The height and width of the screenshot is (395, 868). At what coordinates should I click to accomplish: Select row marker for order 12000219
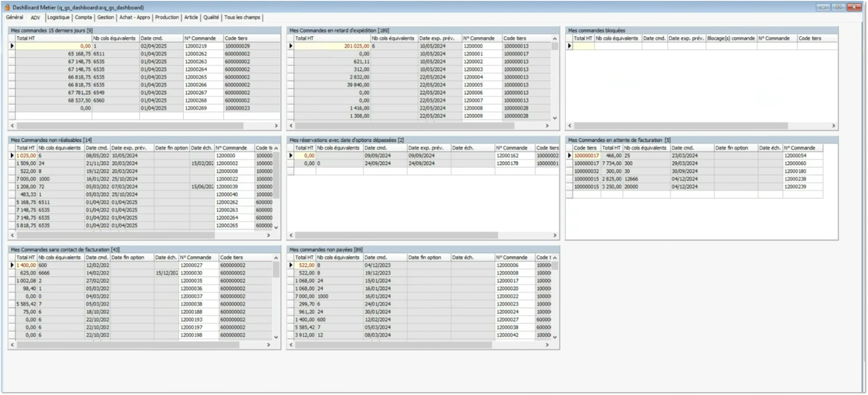pos(12,46)
